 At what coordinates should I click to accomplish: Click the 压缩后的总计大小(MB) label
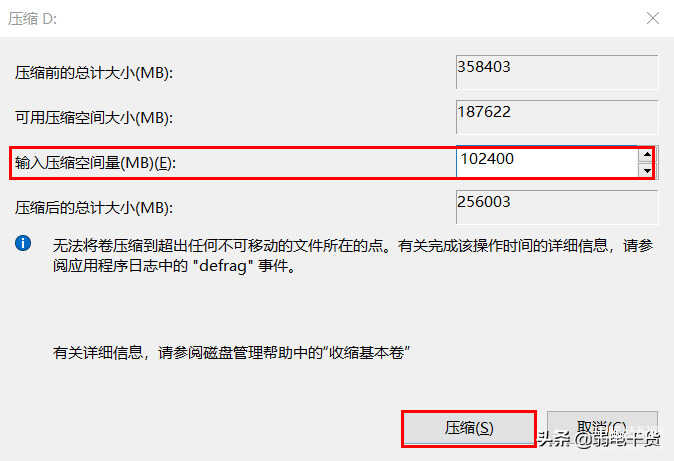pyautogui.click(x=94, y=208)
